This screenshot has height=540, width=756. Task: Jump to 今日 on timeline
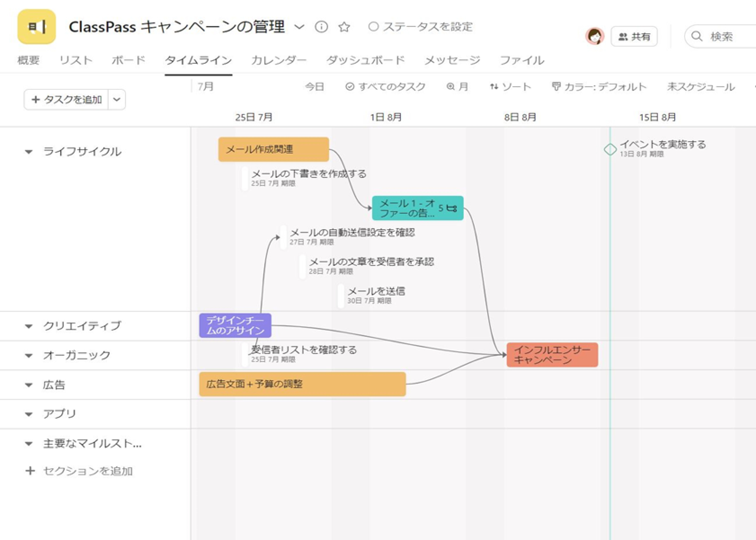(315, 87)
